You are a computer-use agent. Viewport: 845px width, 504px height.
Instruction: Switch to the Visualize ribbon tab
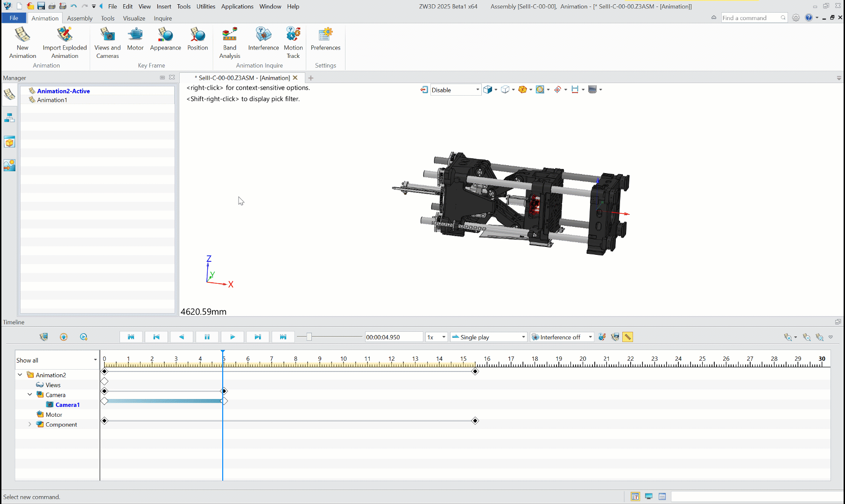point(134,18)
